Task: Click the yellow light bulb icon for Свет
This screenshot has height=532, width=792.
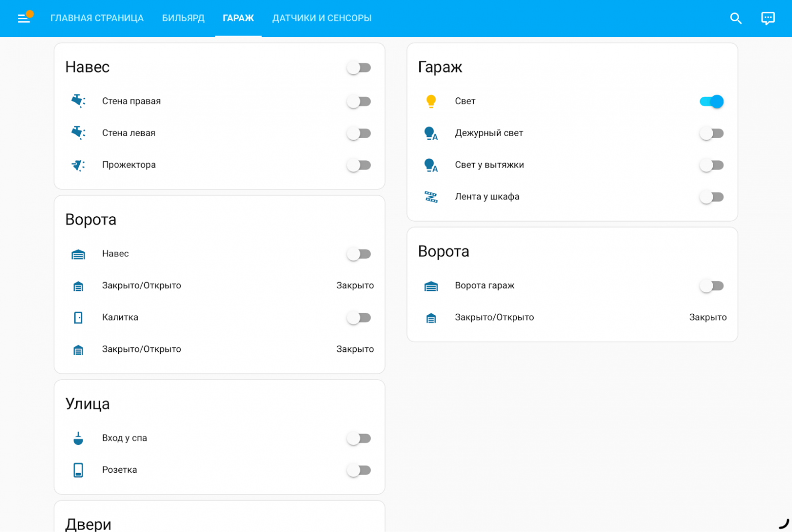Action: click(431, 102)
